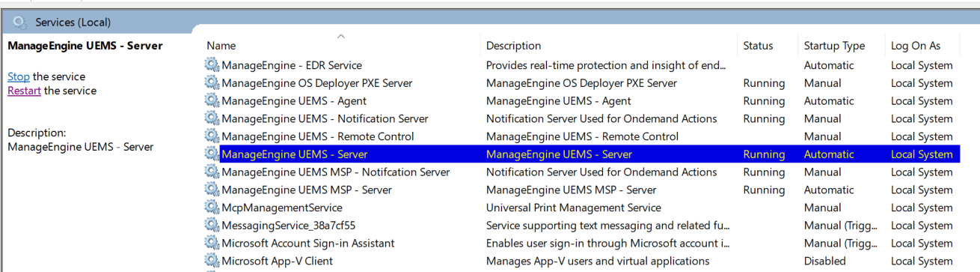980x272 pixels.
Task: Click description 'Provides real-time protection and insight'
Action: click(606, 65)
